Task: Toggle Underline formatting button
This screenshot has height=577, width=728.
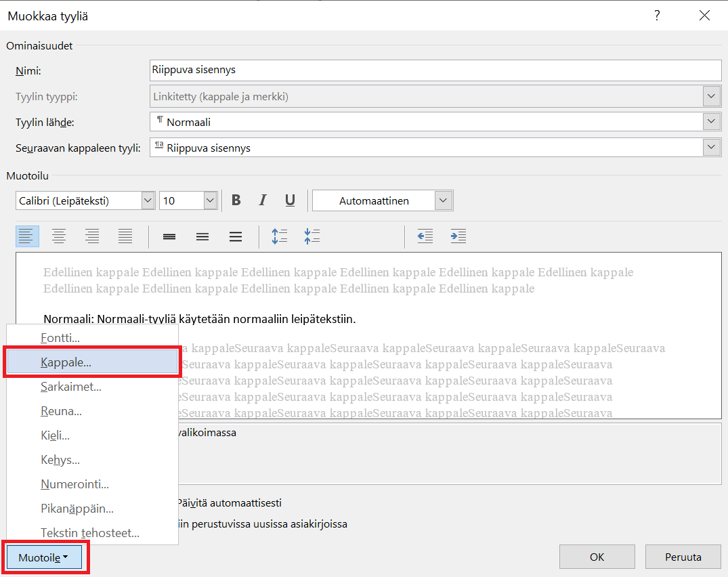Action: [290, 200]
